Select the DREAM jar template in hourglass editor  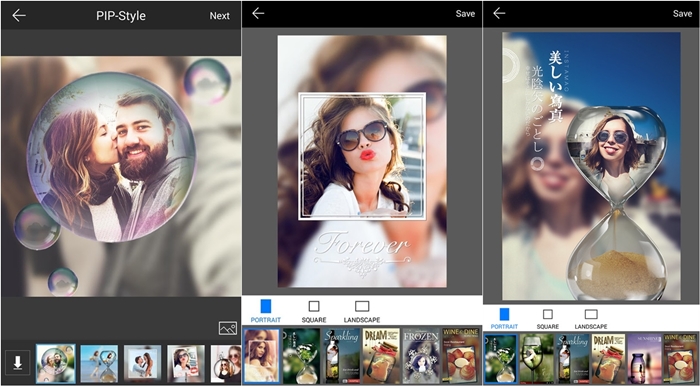[x=608, y=358]
